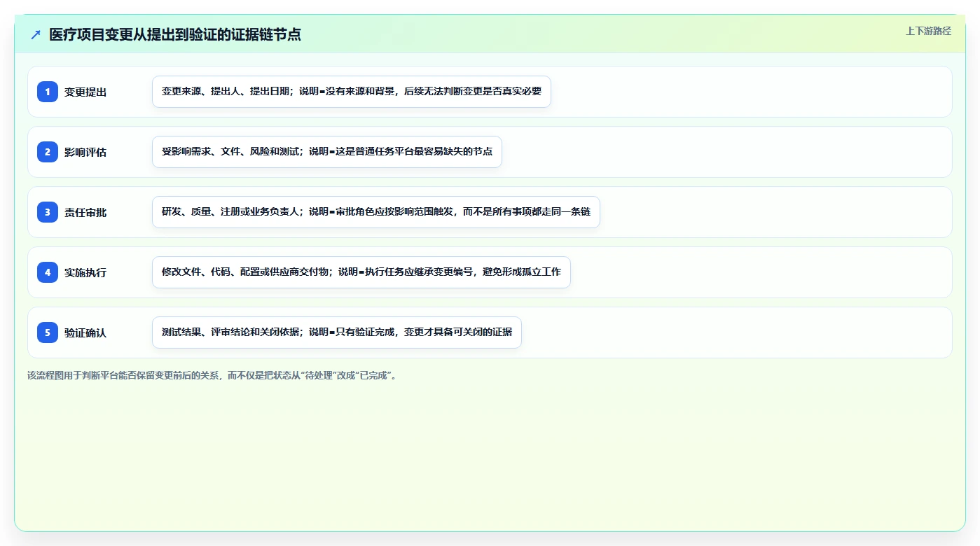Select the 实施执行 step label

(x=85, y=272)
